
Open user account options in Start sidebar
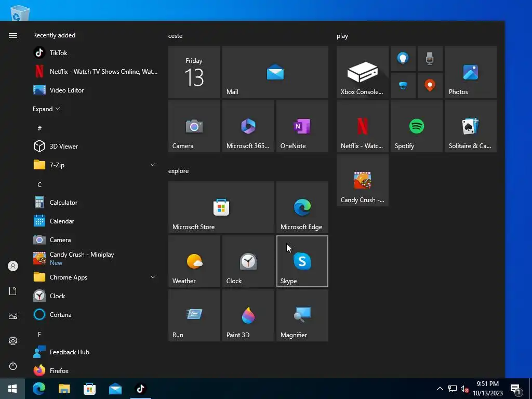click(13, 266)
